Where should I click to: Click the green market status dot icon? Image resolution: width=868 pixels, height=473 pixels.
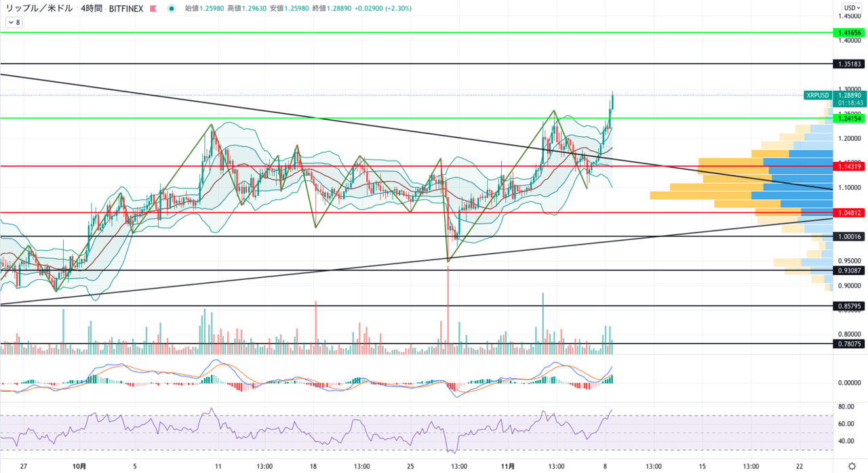tap(171, 9)
